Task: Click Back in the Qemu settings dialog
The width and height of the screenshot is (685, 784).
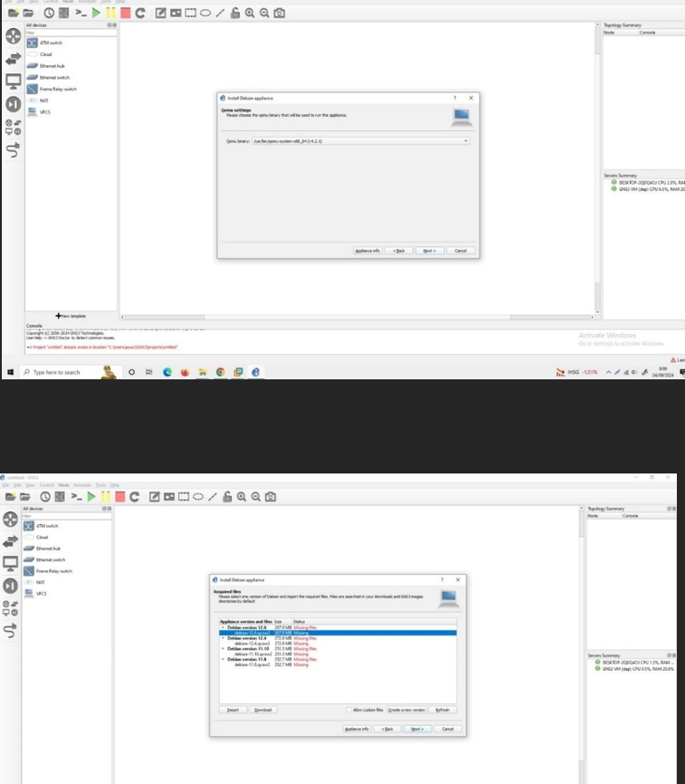Action: [399, 251]
